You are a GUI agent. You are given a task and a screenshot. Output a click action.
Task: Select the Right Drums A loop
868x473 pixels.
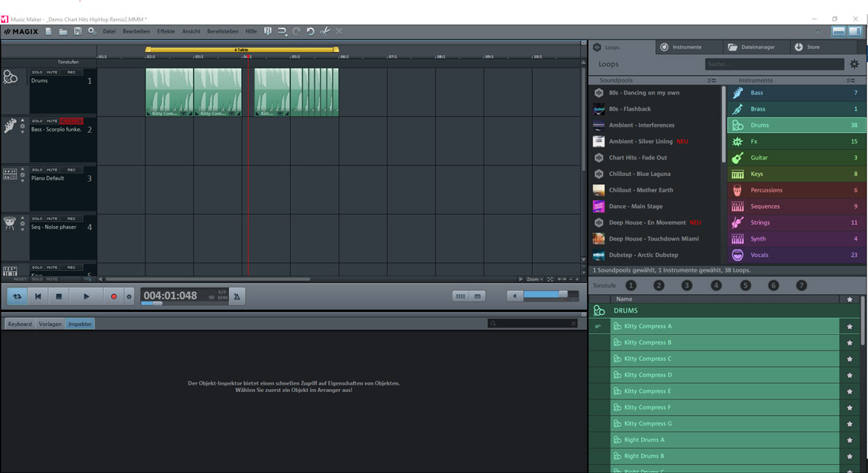tap(725, 440)
